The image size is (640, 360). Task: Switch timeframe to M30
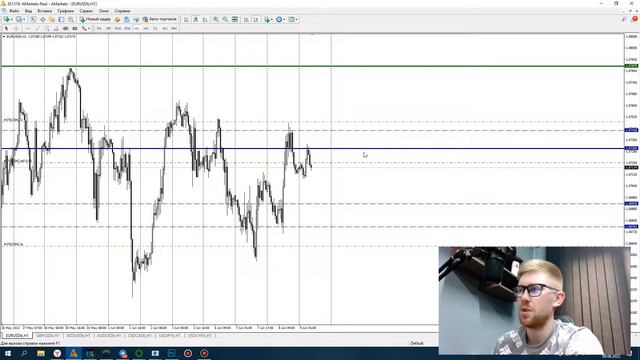pyautogui.click(x=127, y=29)
